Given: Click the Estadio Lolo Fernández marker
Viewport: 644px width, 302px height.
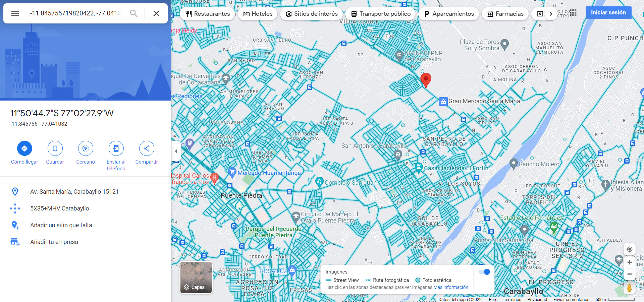Looking at the screenshot, I should (x=554, y=228).
